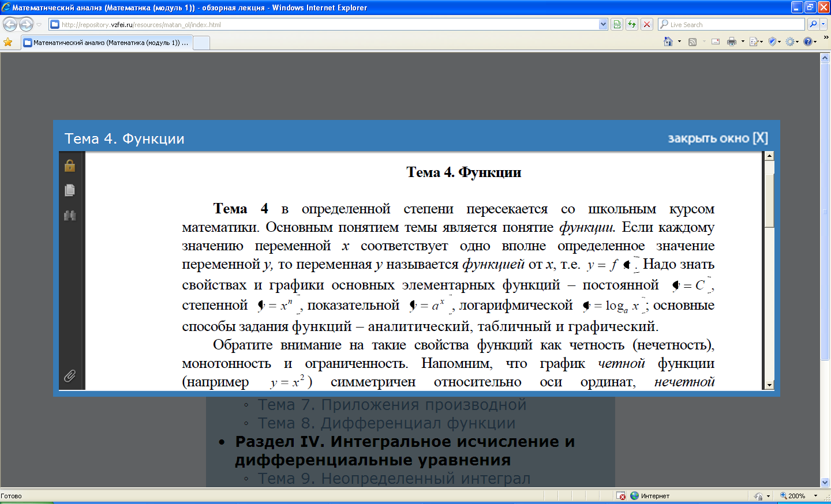
Task: Click the Refresh green arrows button
Action: [632, 24]
